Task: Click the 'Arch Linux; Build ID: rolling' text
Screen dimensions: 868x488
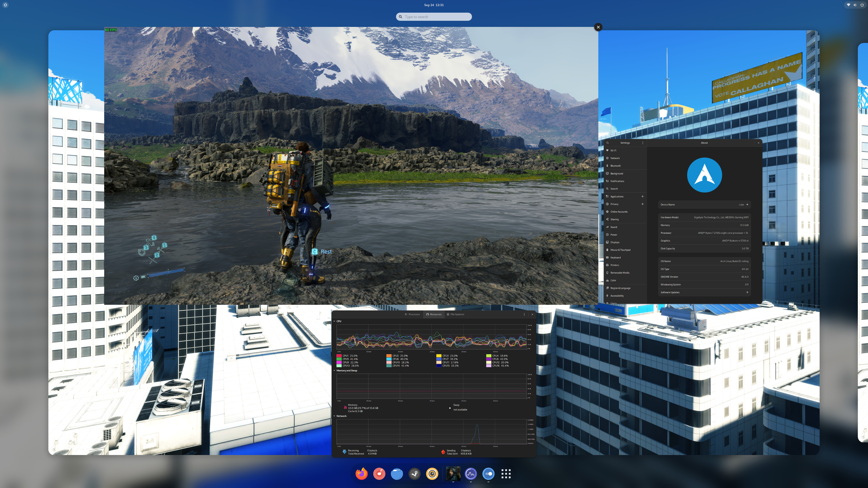Action: click(x=734, y=261)
